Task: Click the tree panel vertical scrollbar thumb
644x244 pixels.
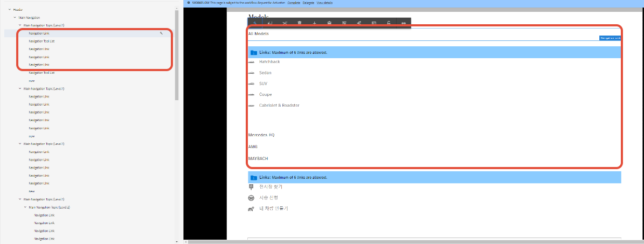Action: click(x=177, y=54)
